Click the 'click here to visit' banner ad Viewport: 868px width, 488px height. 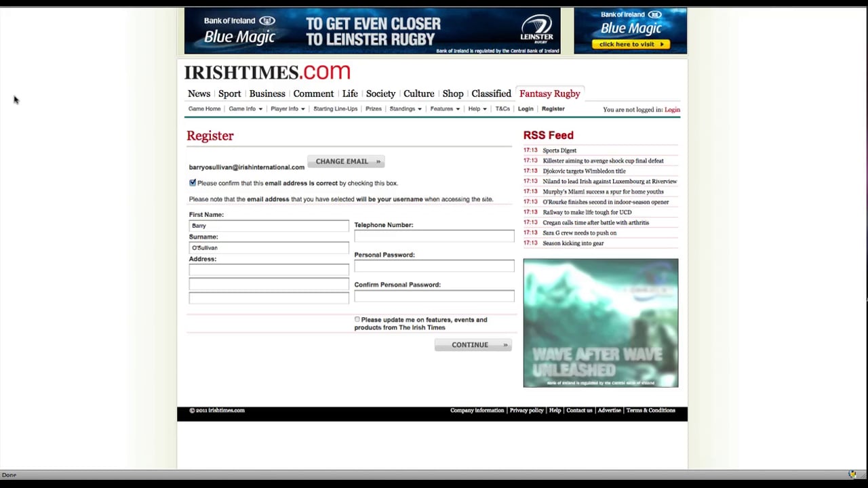pos(630,31)
